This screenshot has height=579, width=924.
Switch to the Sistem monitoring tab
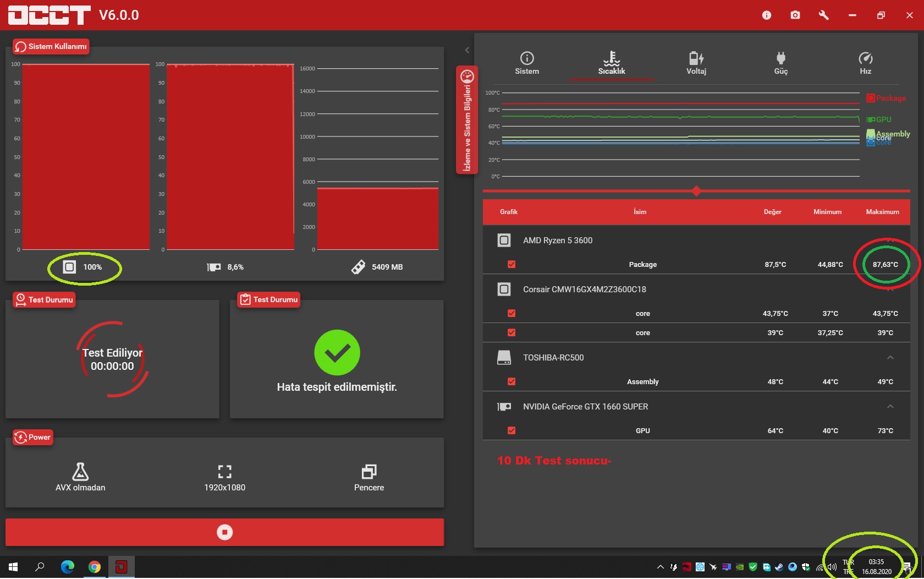[x=527, y=63]
